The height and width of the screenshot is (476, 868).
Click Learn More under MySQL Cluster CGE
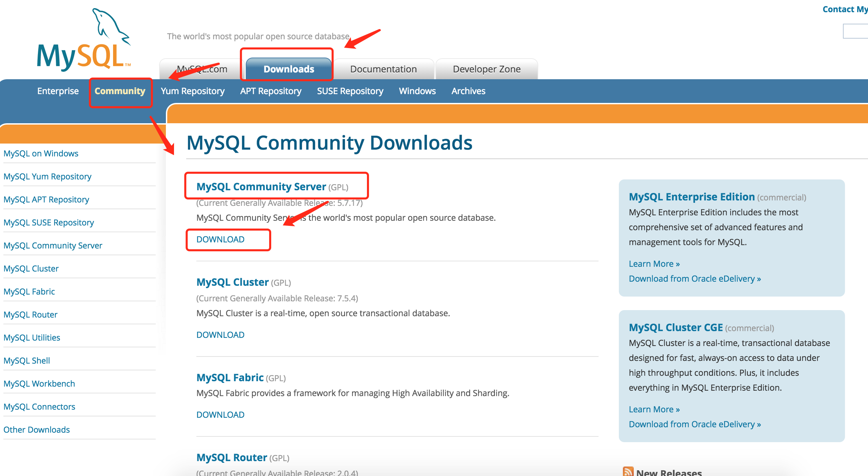[x=654, y=409]
